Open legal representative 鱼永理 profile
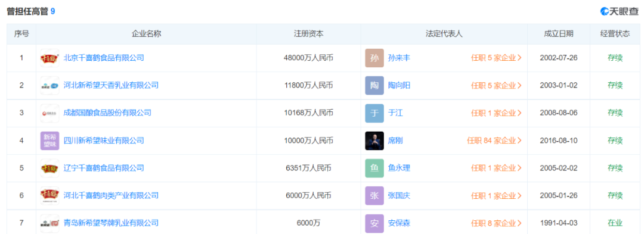The width and height of the screenshot is (644, 234). point(399,168)
